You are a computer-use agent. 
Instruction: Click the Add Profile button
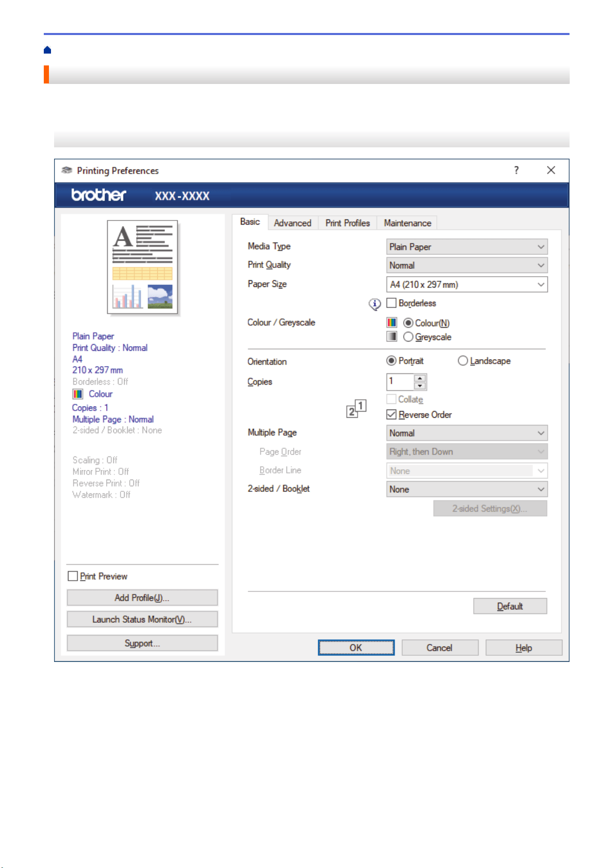click(x=142, y=598)
